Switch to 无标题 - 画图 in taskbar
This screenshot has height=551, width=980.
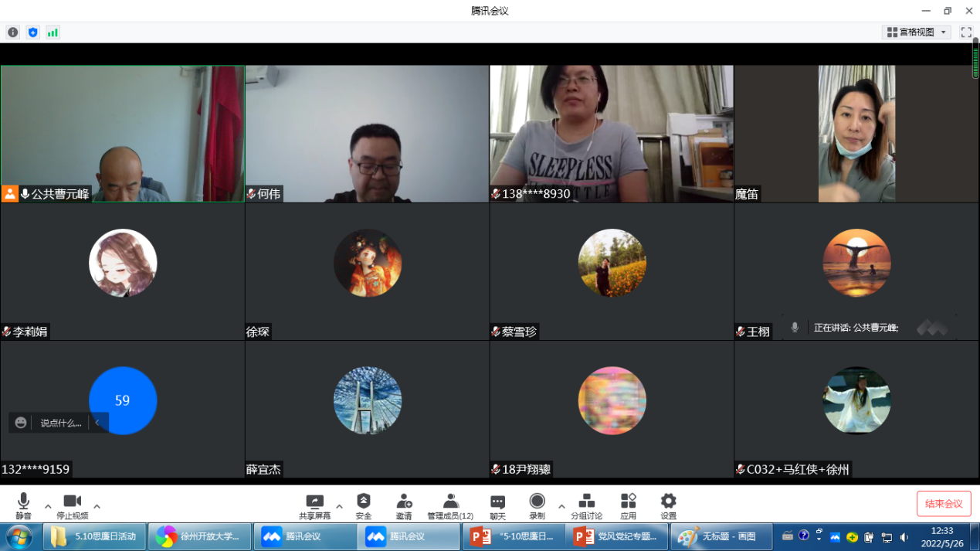click(720, 536)
